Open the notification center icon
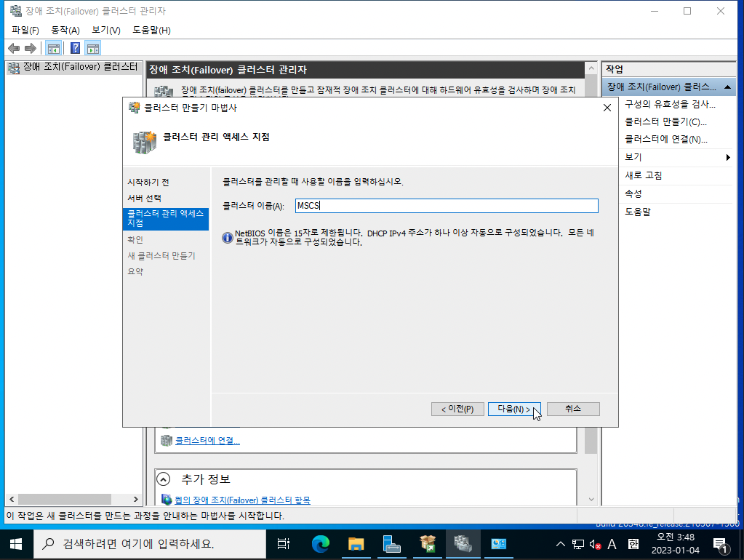This screenshot has width=744, height=560. (720, 545)
